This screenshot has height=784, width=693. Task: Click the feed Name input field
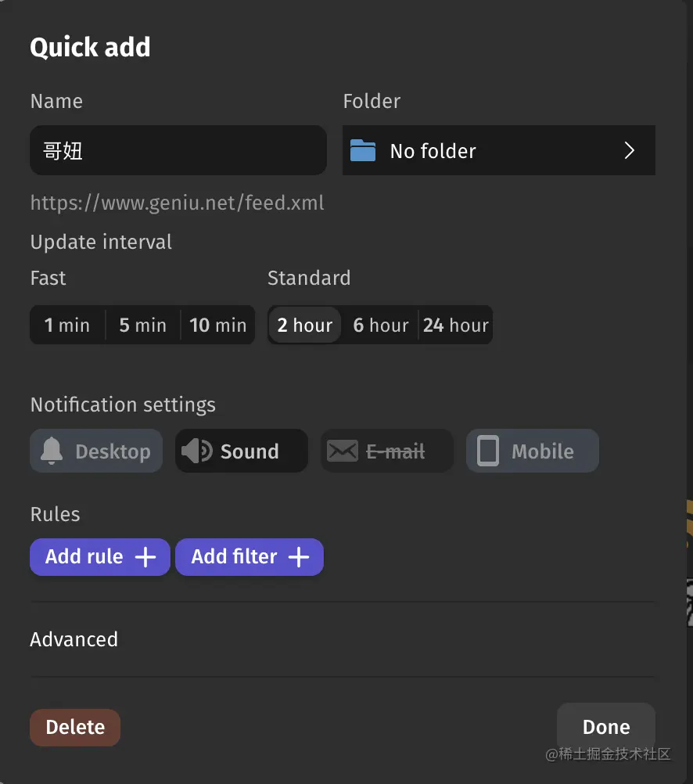178,150
